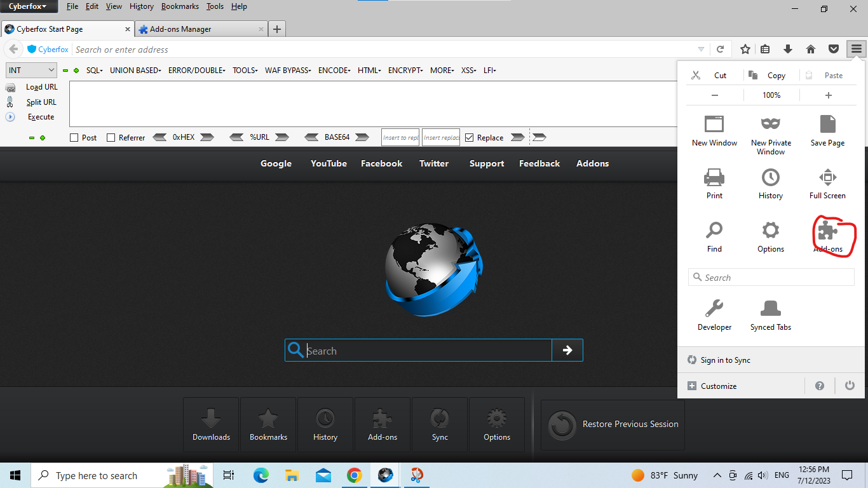Screen dimensions: 868x488
Task: Open the File menu
Action: pos(72,6)
